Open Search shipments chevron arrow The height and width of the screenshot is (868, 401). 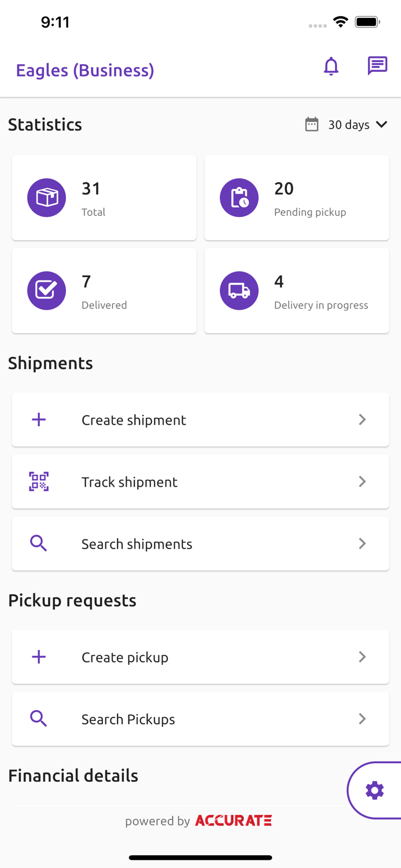(x=362, y=543)
